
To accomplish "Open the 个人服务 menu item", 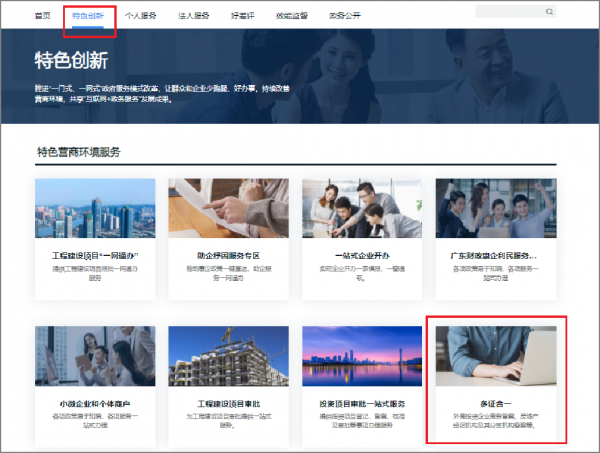I will (x=141, y=16).
